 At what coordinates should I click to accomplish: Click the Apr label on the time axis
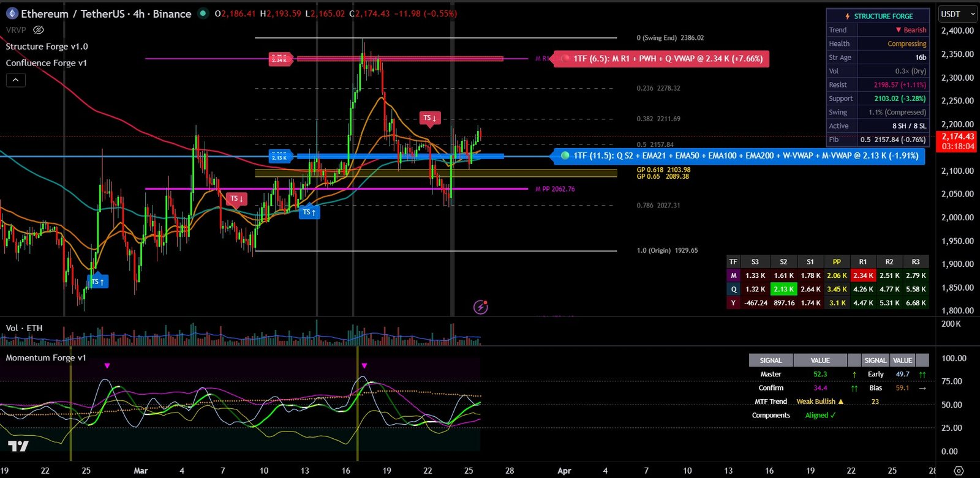click(564, 471)
